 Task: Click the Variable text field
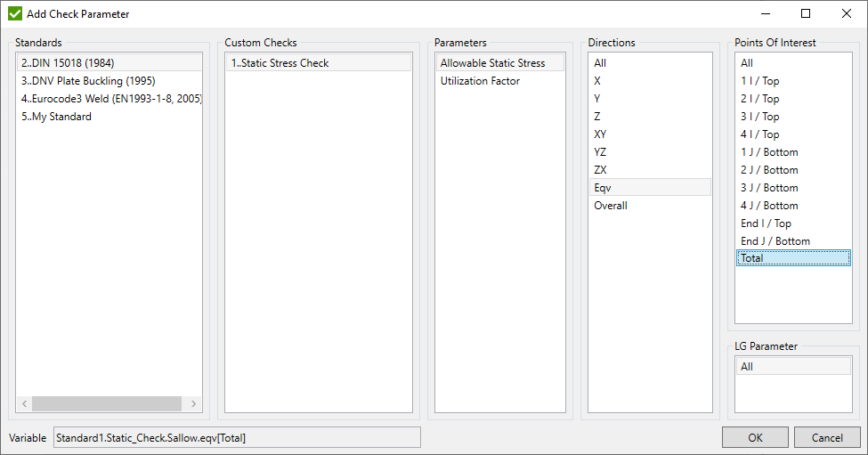[236, 437]
